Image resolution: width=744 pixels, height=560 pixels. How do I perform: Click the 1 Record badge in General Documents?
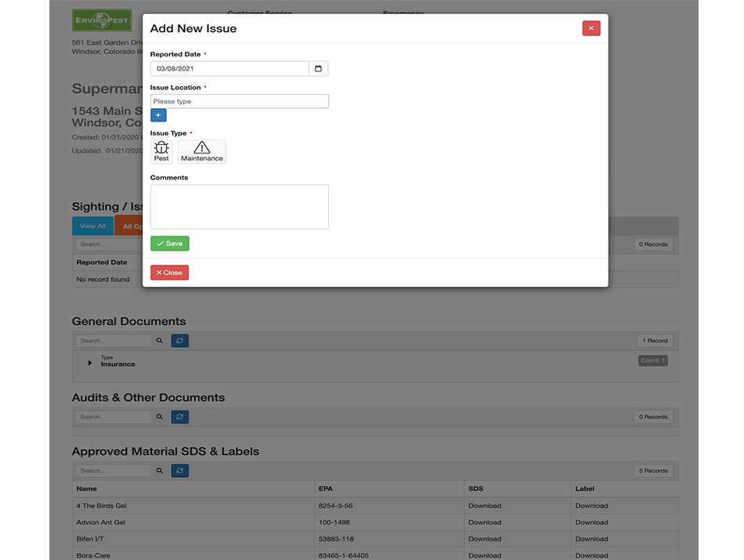coord(655,340)
